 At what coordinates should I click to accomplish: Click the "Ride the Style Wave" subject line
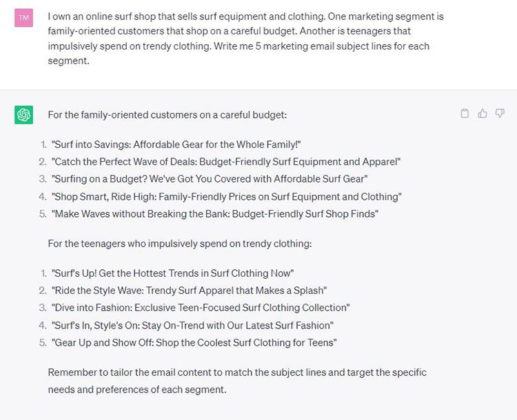pyautogui.click(x=189, y=291)
